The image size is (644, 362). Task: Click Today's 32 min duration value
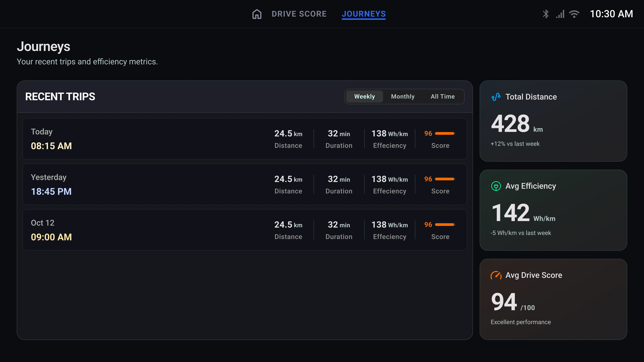(x=339, y=133)
